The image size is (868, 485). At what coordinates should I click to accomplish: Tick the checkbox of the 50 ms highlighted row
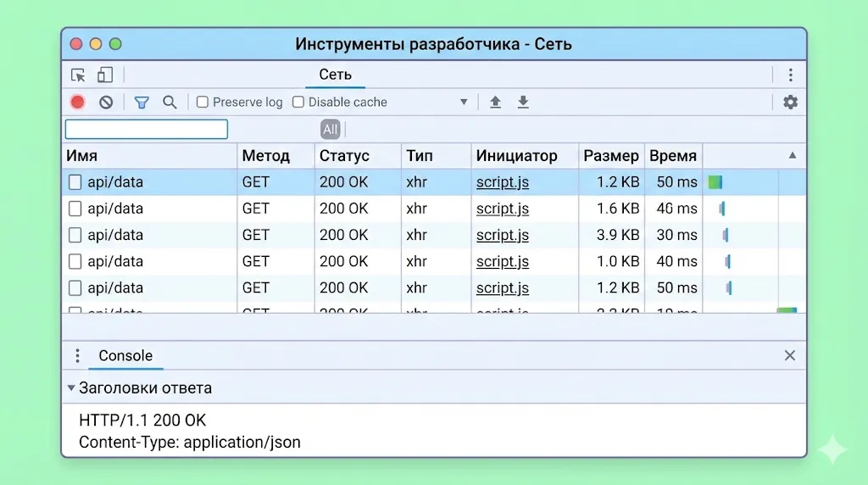(75, 182)
